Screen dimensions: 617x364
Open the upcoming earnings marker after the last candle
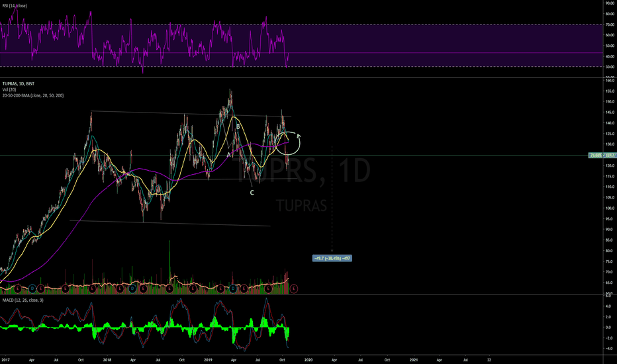(293, 289)
